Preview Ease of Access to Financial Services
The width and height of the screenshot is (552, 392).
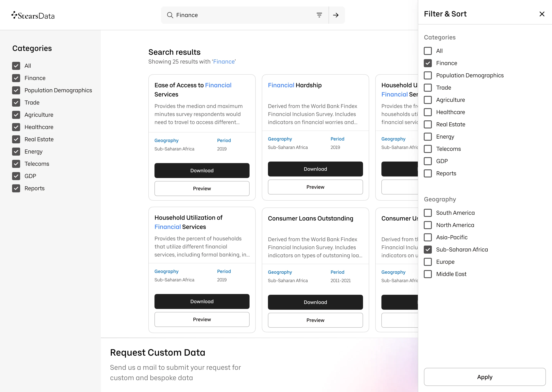click(x=202, y=189)
